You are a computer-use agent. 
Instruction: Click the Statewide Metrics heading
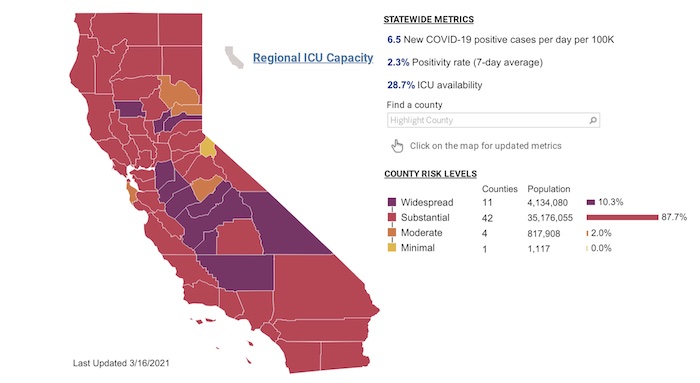pos(429,20)
